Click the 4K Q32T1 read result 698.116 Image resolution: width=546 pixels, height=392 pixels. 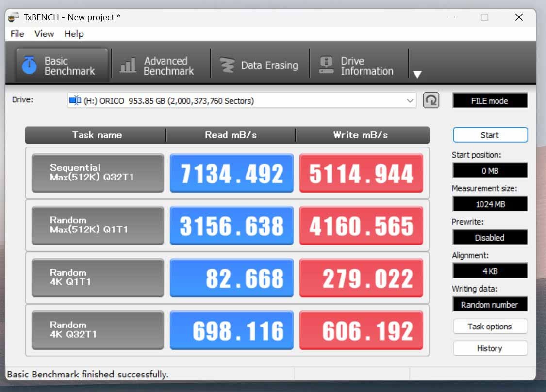coord(232,330)
